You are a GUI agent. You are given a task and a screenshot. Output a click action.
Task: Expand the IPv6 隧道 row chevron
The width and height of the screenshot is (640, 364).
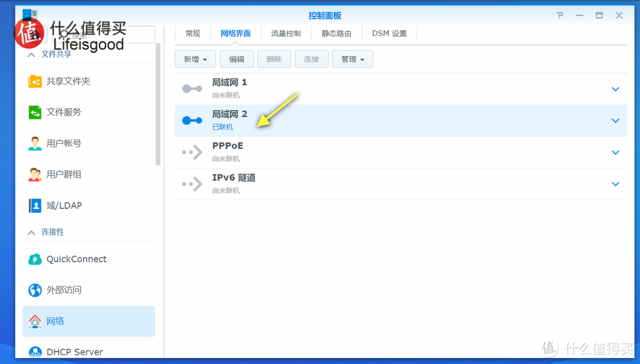pos(615,184)
